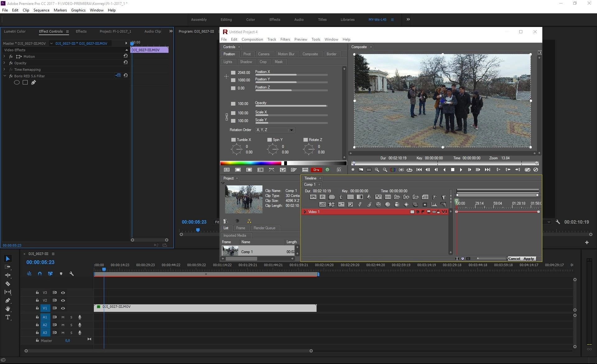Switch to Color workspace

pyautogui.click(x=251, y=20)
